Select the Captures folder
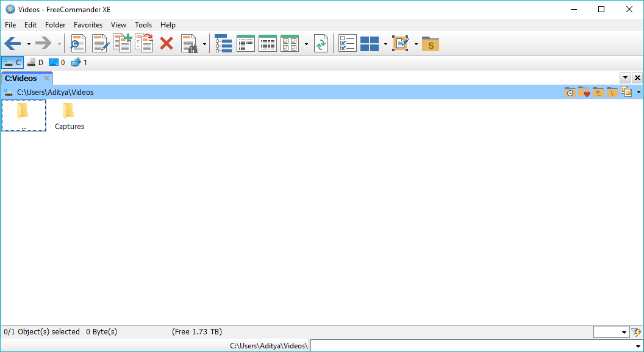Screen dimensions: 644x352 point(70,116)
